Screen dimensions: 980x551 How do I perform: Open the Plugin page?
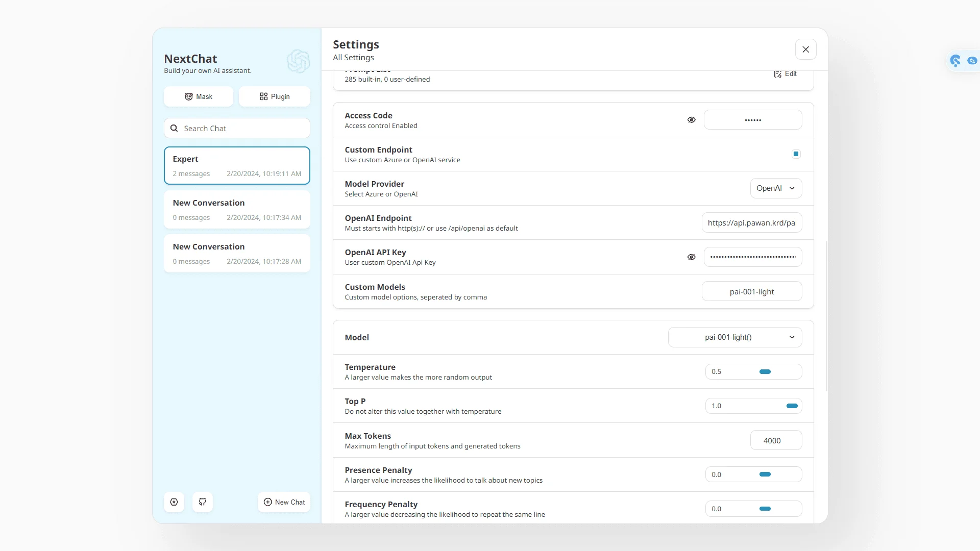tap(275, 96)
